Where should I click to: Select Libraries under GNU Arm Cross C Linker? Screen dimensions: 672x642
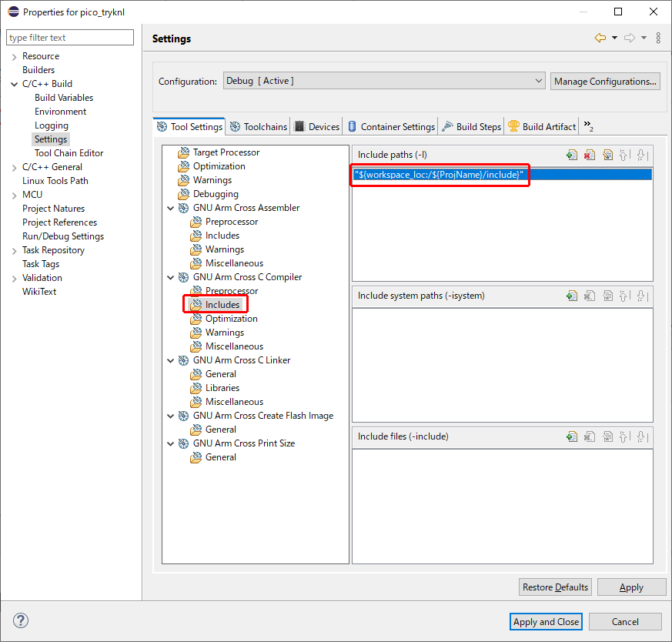coord(222,388)
